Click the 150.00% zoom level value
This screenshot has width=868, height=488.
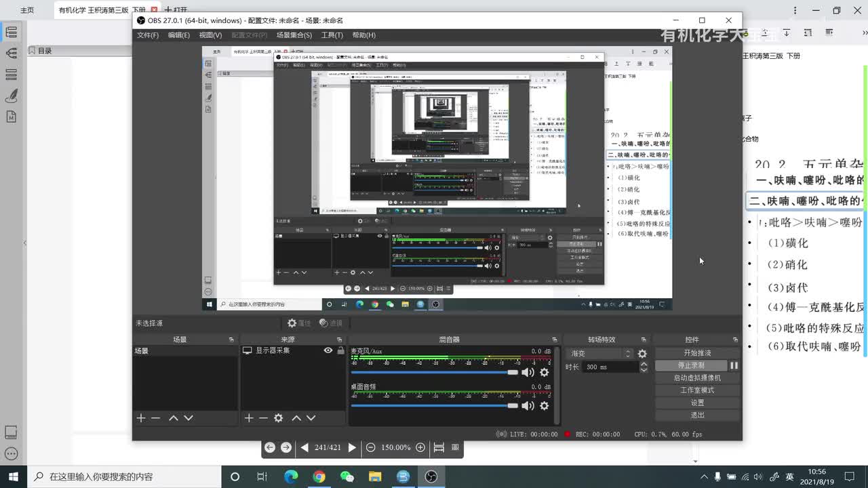point(395,447)
